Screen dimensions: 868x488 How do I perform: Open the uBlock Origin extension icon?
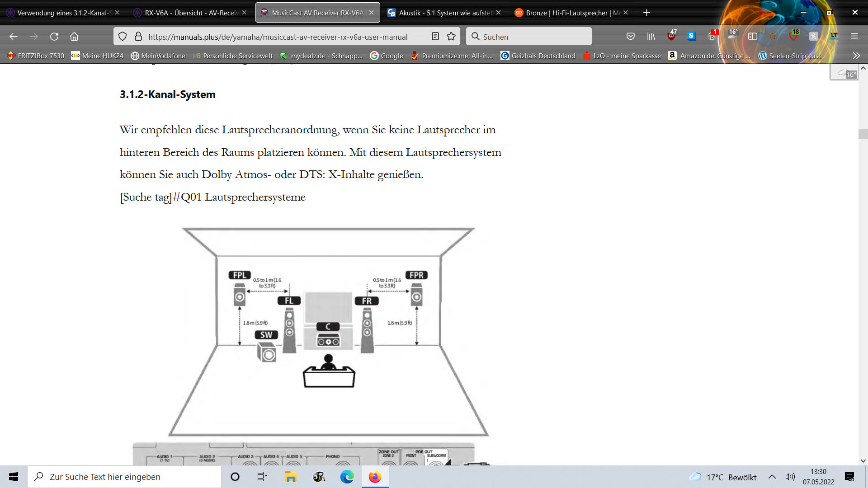point(671,36)
